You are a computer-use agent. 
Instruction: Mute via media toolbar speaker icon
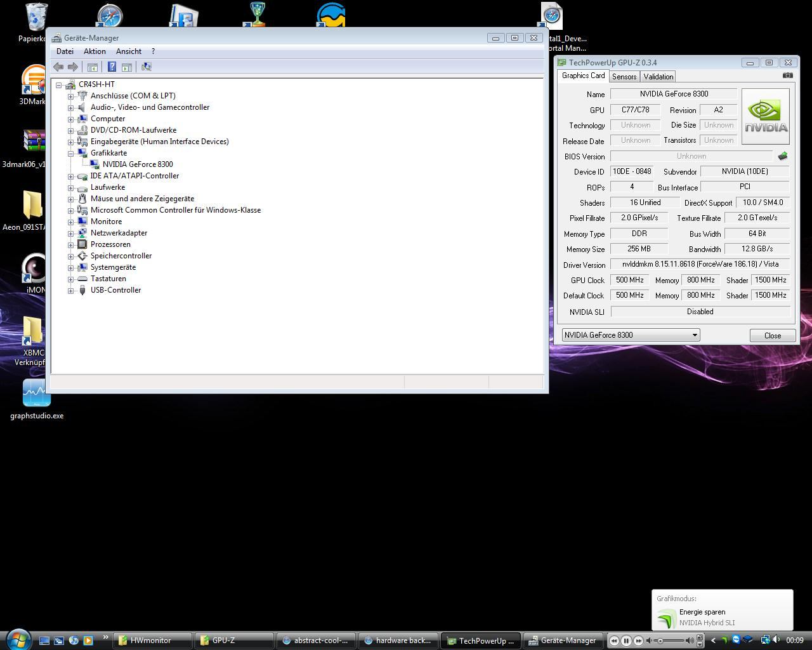[x=649, y=640]
